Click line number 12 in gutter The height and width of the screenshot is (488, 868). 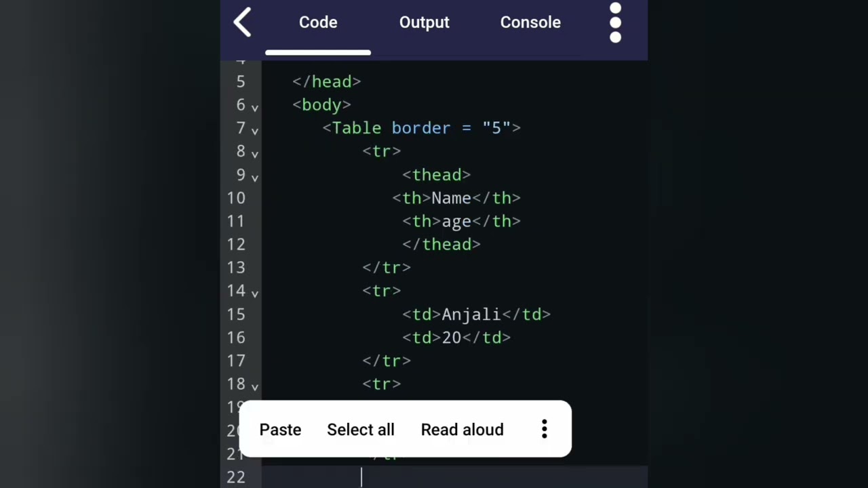(236, 244)
